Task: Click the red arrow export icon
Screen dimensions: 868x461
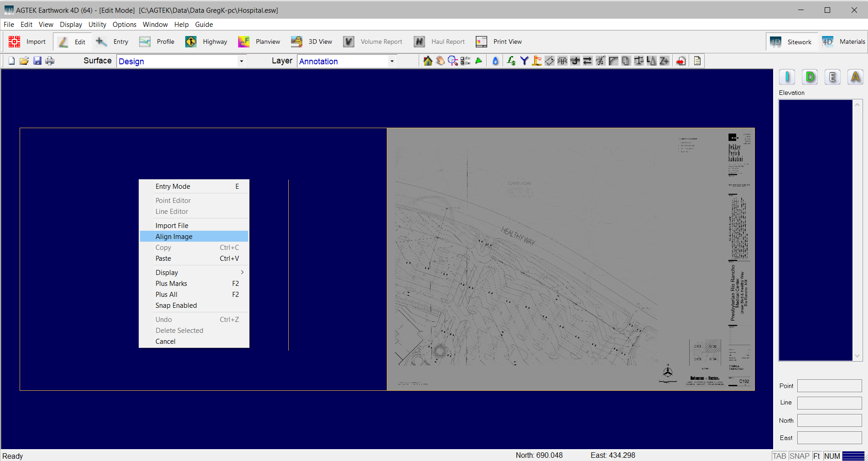Action: [x=681, y=61]
